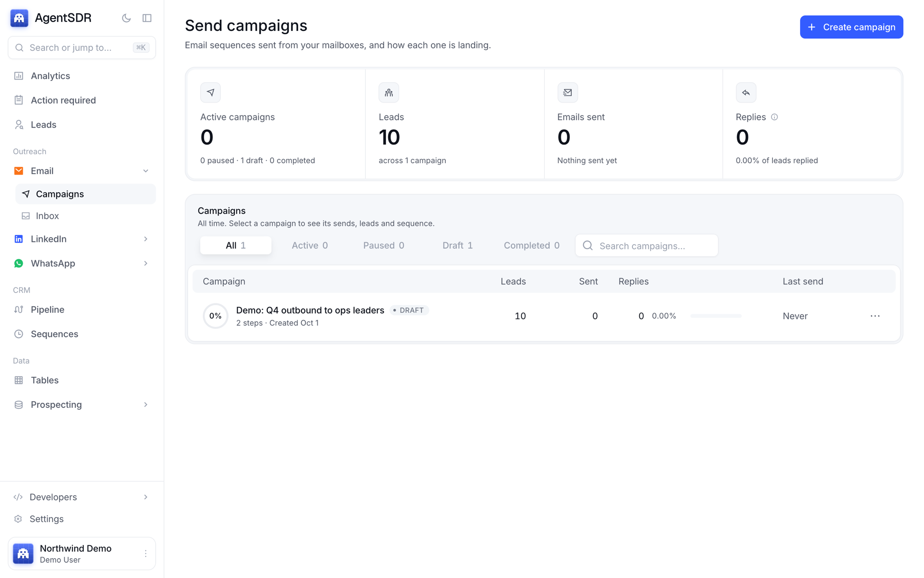924x578 pixels.
Task: Click the DRAFT status badge
Action: point(409,310)
